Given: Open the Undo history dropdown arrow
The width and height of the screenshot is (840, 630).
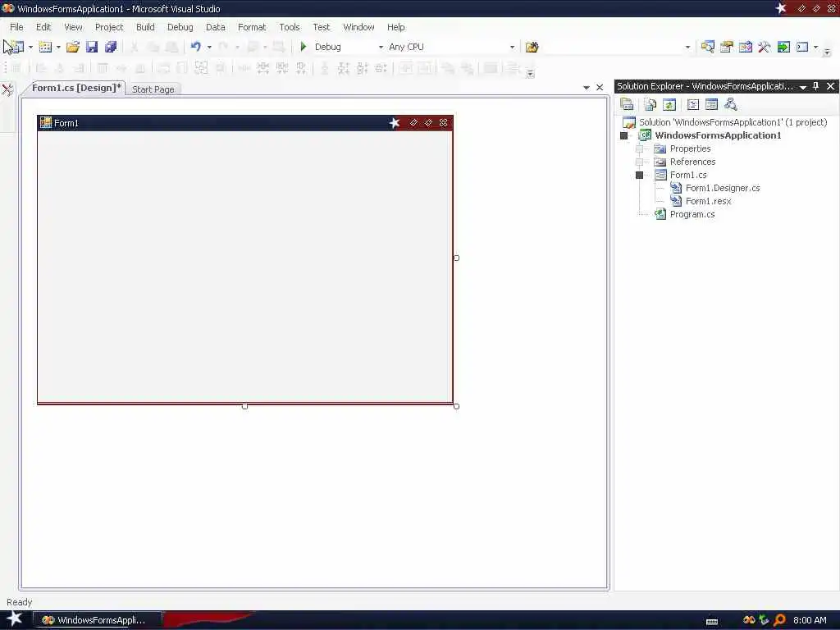Looking at the screenshot, I should click(209, 47).
